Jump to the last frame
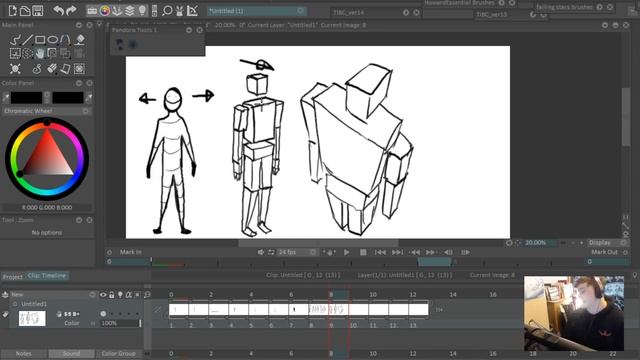Image resolution: width=640 pixels, height=360 pixels. 397,252
